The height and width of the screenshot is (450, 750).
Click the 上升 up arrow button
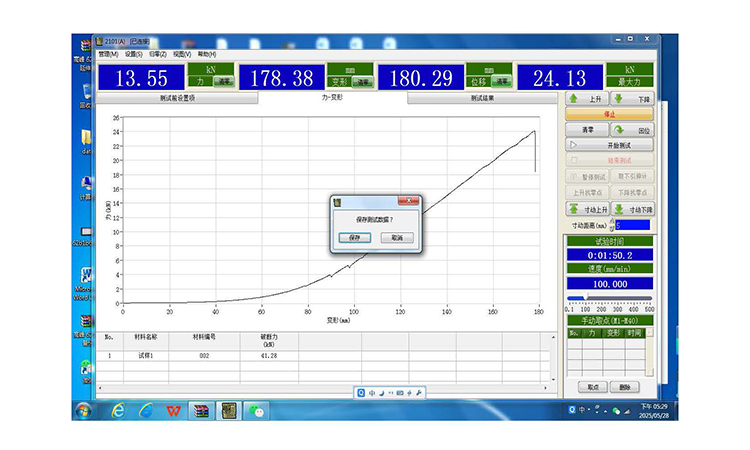(x=587, y=100)
